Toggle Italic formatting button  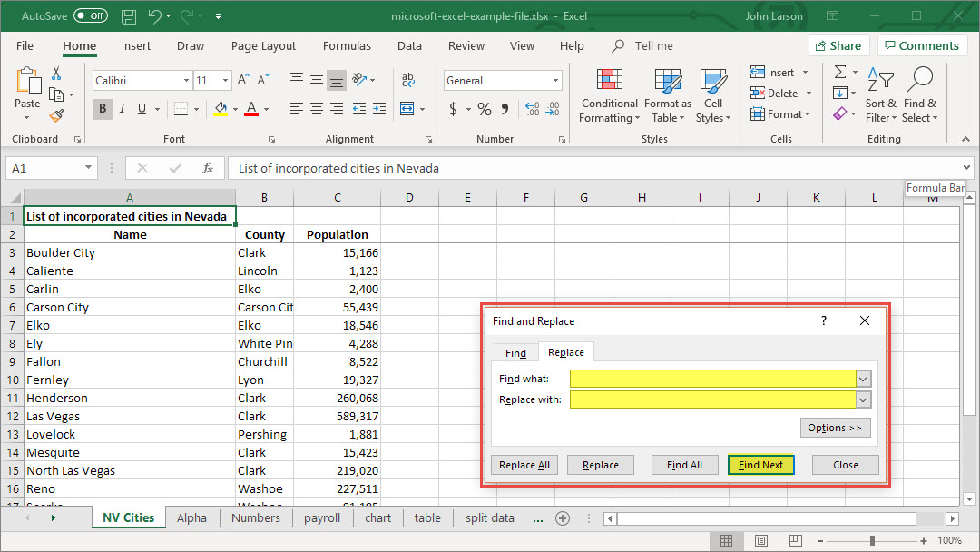(122, 109)
